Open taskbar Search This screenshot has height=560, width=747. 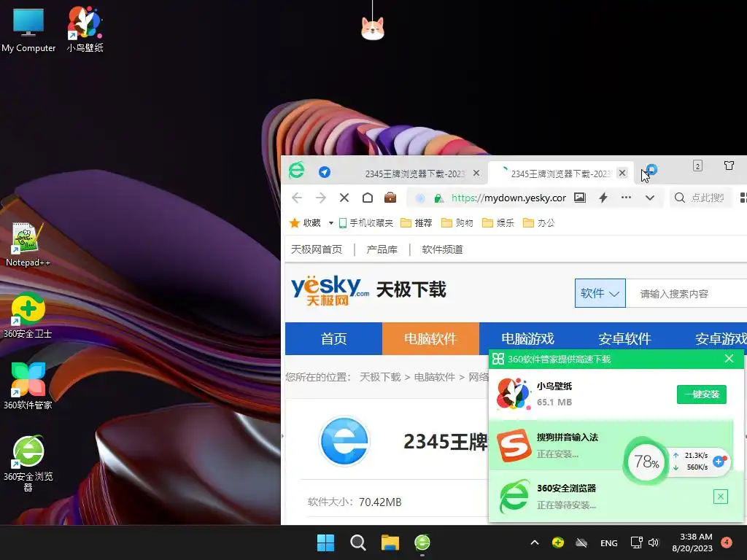(x=357, y=542)
